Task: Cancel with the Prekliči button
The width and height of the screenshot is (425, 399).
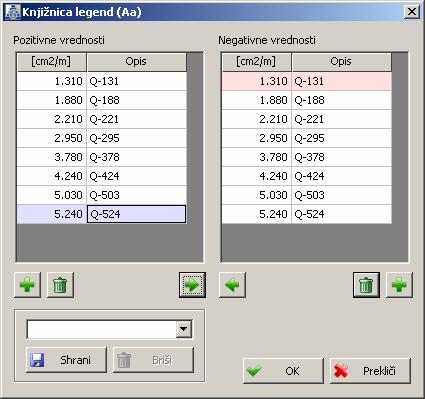Action: point(370,371)
